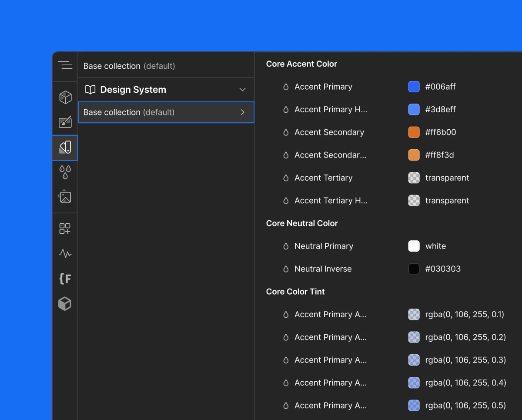
Task: Open the {F fonts panel icon
Action: point(64,279)
